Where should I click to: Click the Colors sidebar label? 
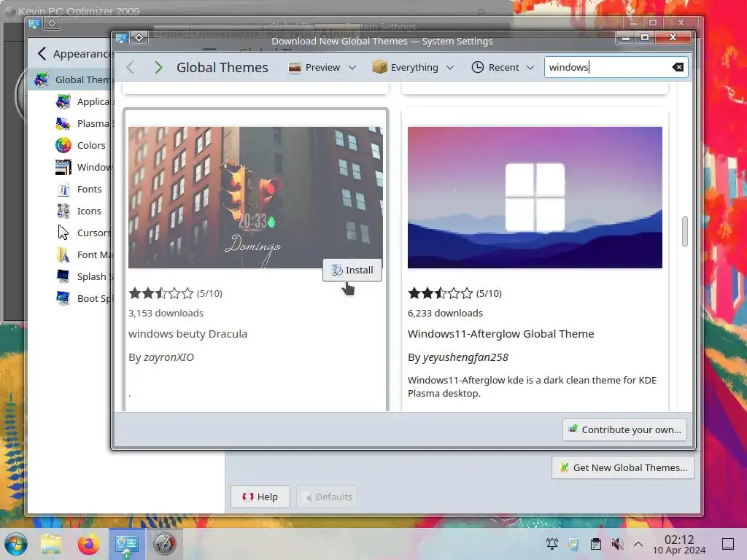pyautogui.click(x=91, y=145)
